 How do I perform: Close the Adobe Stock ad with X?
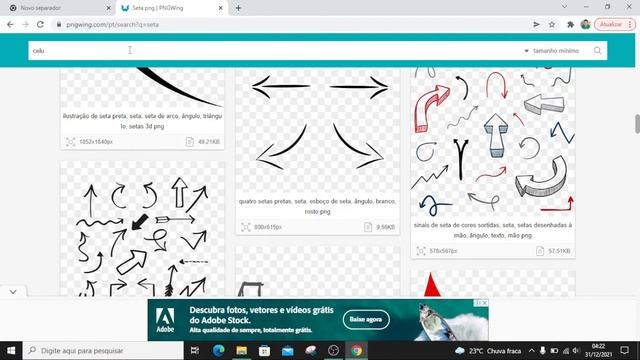(x=485, y=303)
